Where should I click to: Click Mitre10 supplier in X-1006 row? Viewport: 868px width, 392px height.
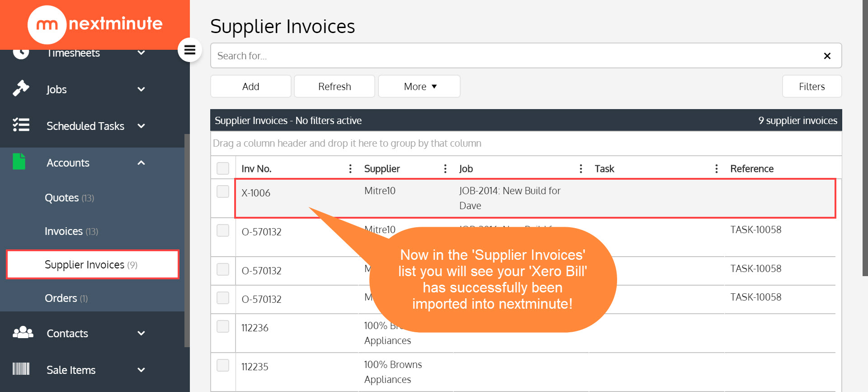[380, 191]
